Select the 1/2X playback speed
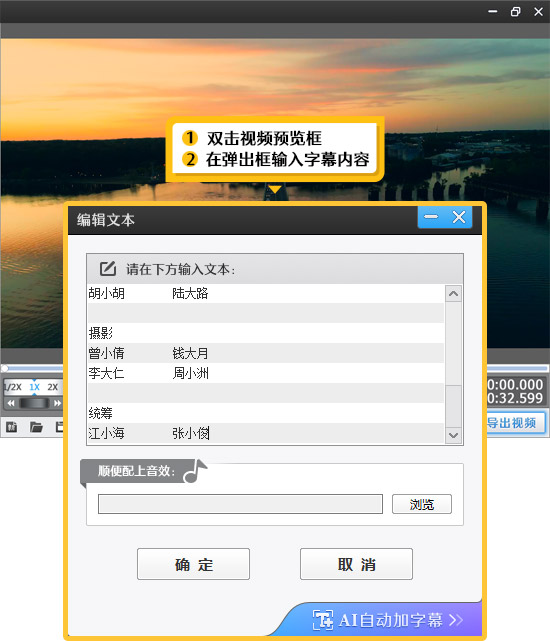The image size is (550, 641). click(x=13, y=387)
